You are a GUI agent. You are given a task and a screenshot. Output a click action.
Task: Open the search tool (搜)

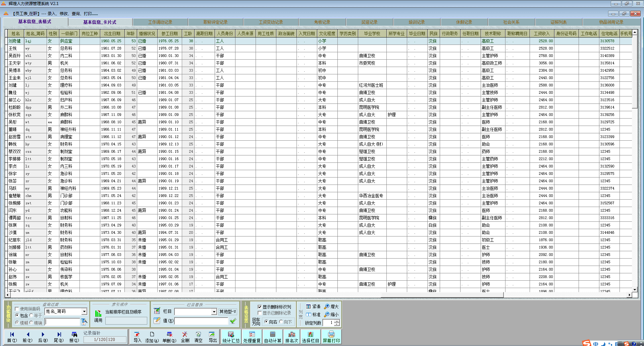coord(74,337)
